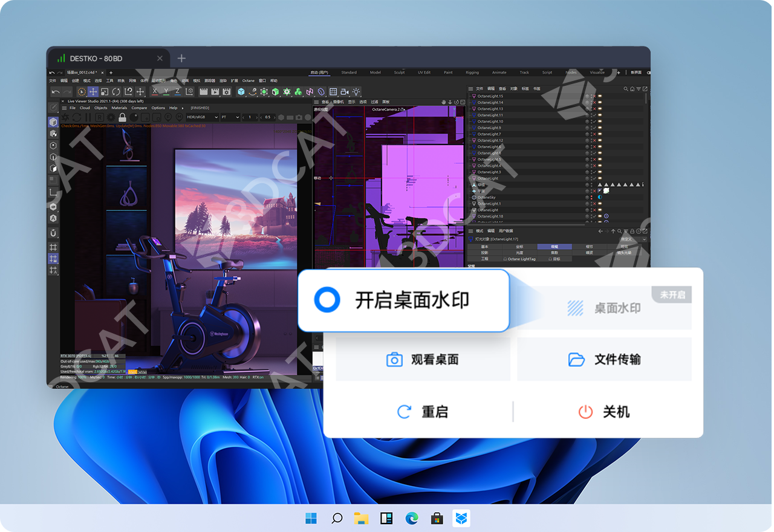Open the 常规 attribute tab
Screen dimensions: 774x532
tap(554, 246)
